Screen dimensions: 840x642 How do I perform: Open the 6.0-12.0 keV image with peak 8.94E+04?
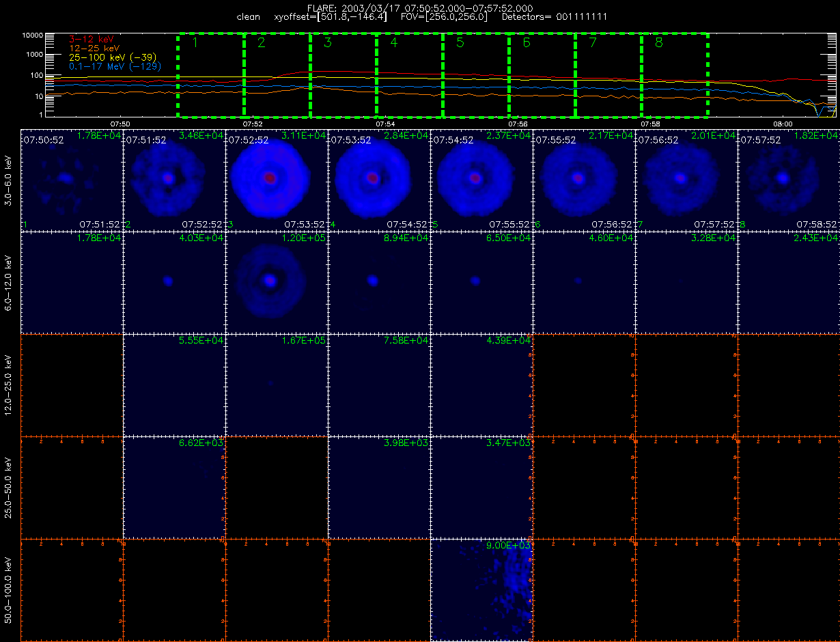pyautogui.click(x=379, y=282)
